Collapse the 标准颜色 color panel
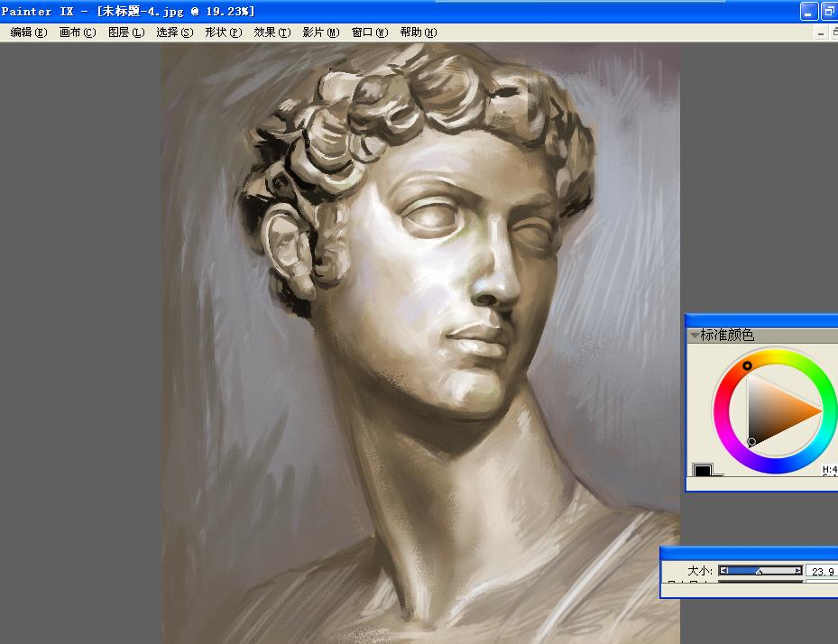 click(x=695, y=336)
